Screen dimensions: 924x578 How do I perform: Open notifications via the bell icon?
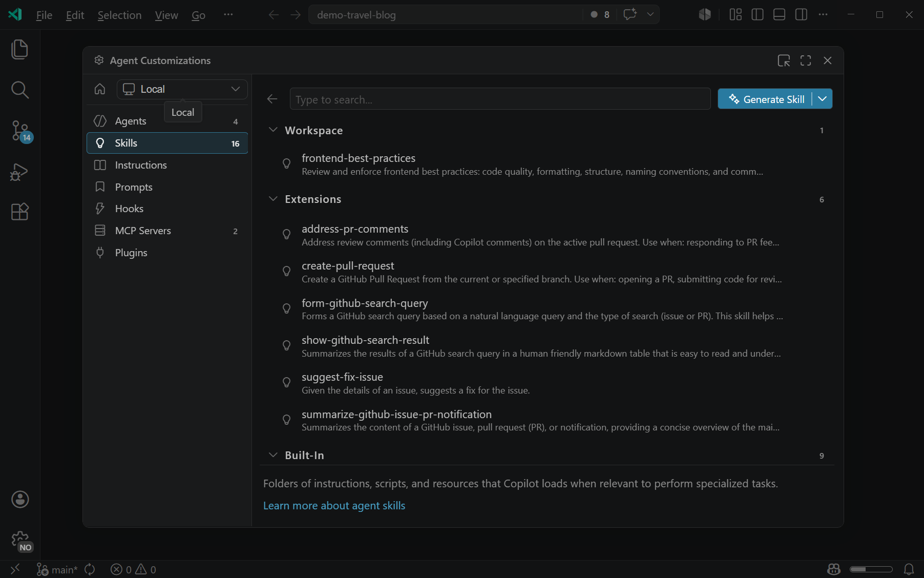909,569
